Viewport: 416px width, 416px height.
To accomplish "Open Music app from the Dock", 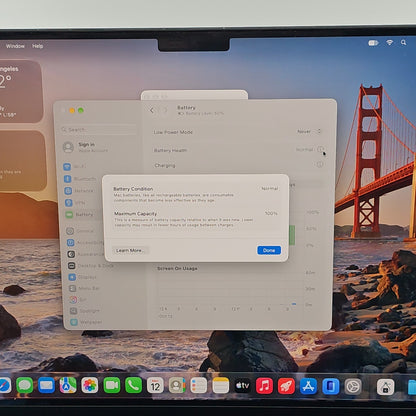I will coord(264,386).
